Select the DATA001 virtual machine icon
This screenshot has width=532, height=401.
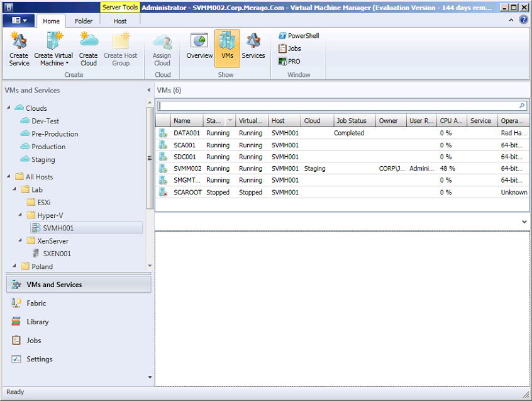pos(163,133)
